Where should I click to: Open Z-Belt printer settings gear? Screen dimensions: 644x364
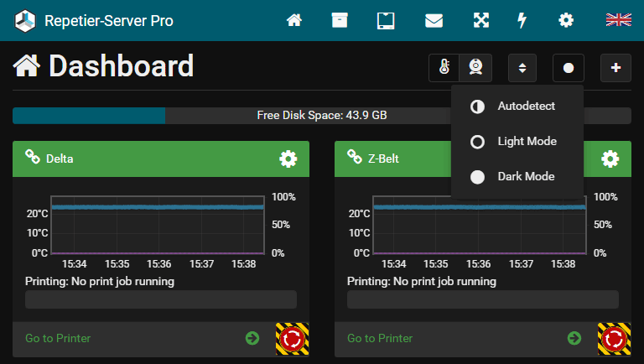coord(610,159)
